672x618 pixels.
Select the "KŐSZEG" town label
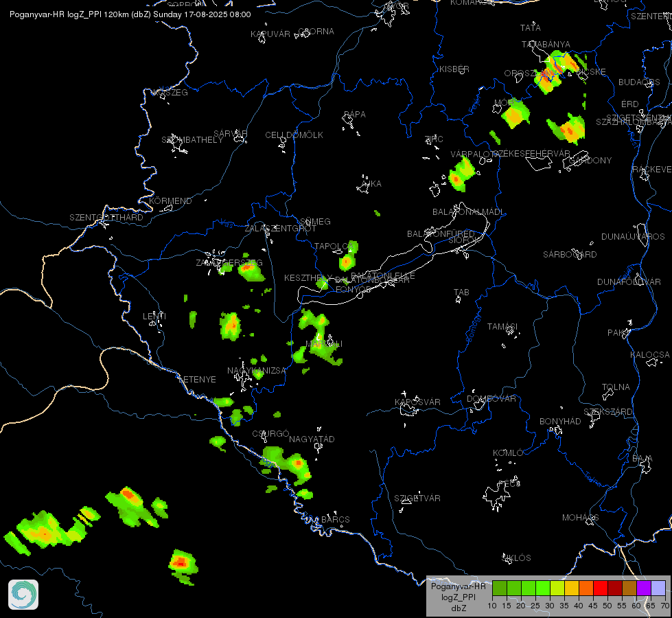click(x=170, y=93)
